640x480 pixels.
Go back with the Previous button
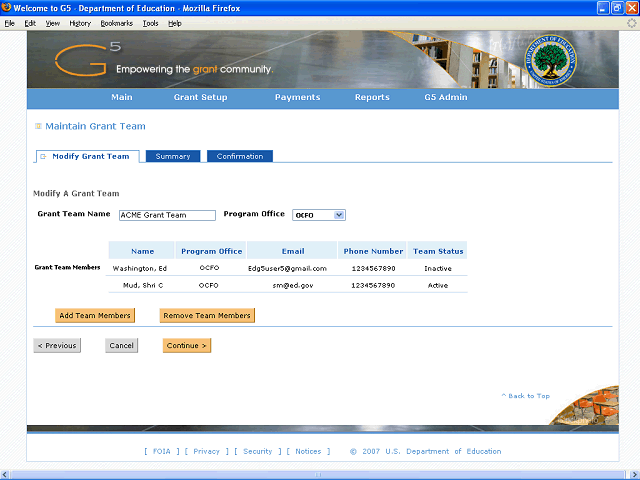[57, 345]
